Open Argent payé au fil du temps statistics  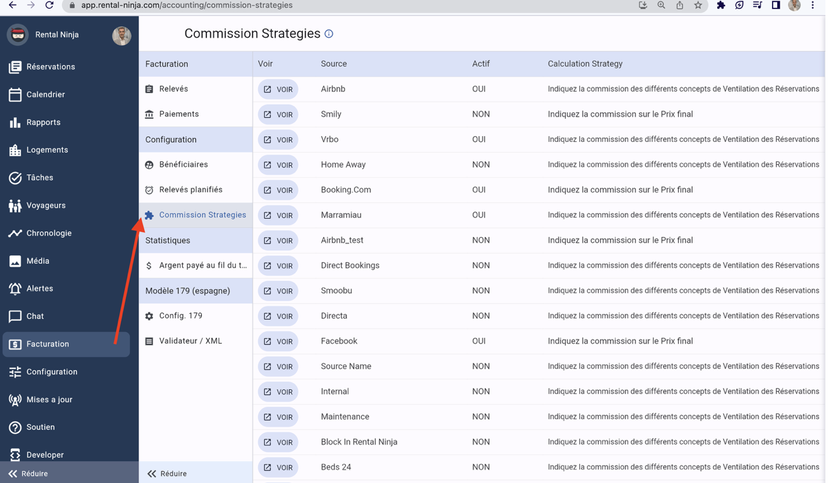tap(195, 265)
